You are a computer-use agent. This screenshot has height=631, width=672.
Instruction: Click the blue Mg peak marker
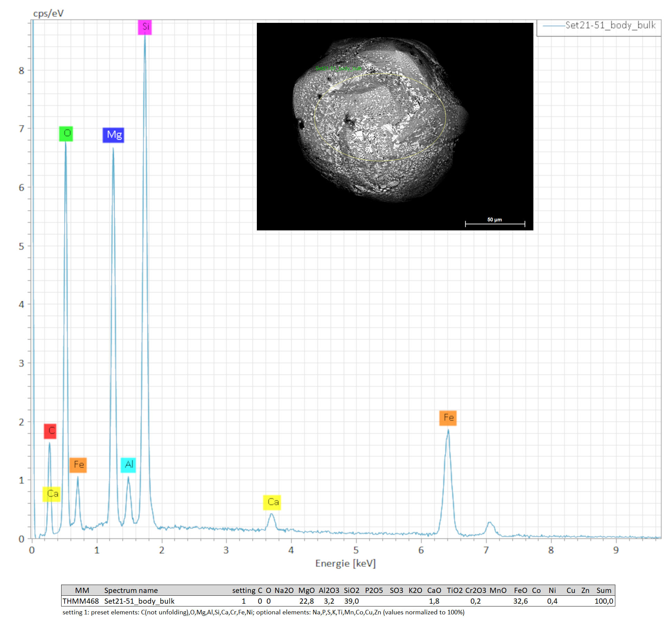tap(113, 135)
